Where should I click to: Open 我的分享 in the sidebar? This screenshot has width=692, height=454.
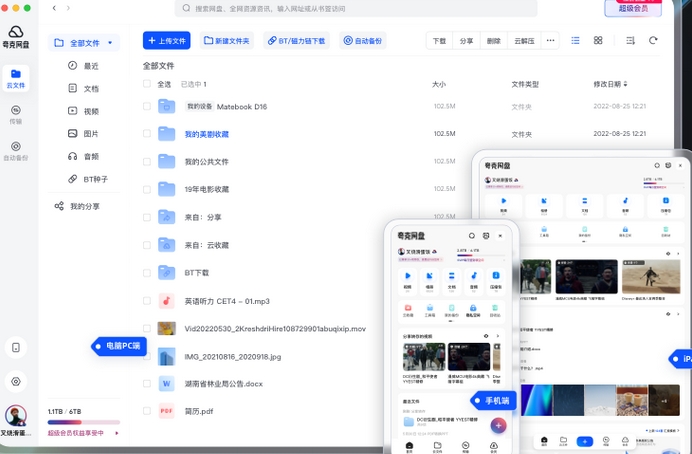77,206
